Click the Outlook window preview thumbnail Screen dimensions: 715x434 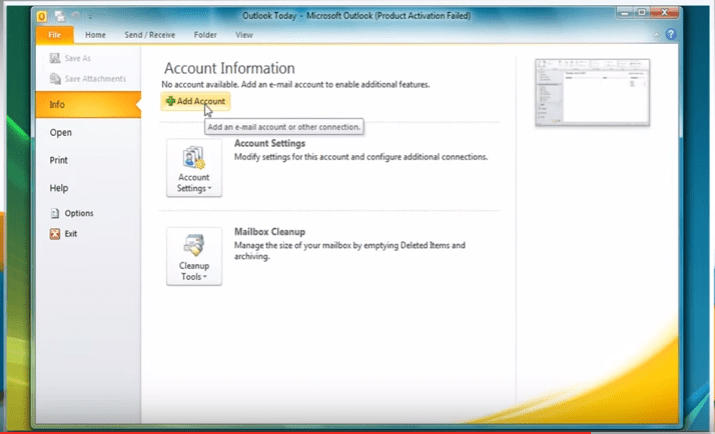pyautogui.click(x=592, y=92)
